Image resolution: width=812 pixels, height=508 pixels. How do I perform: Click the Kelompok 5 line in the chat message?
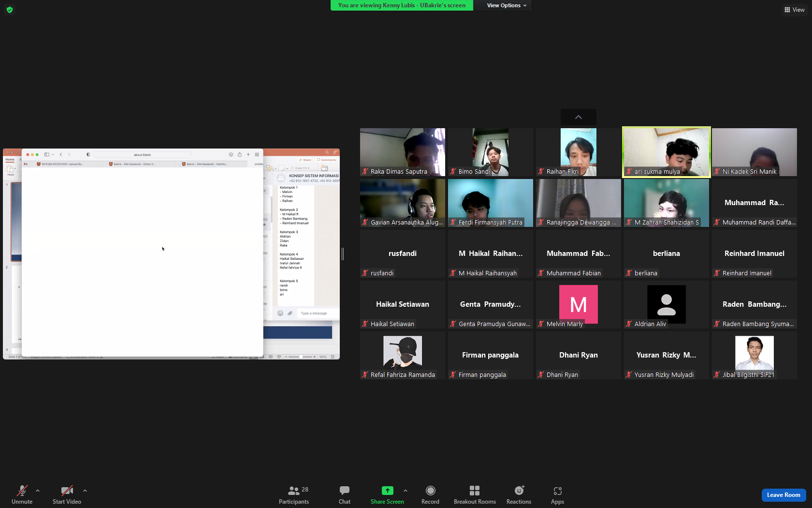[x=289, y=281]
